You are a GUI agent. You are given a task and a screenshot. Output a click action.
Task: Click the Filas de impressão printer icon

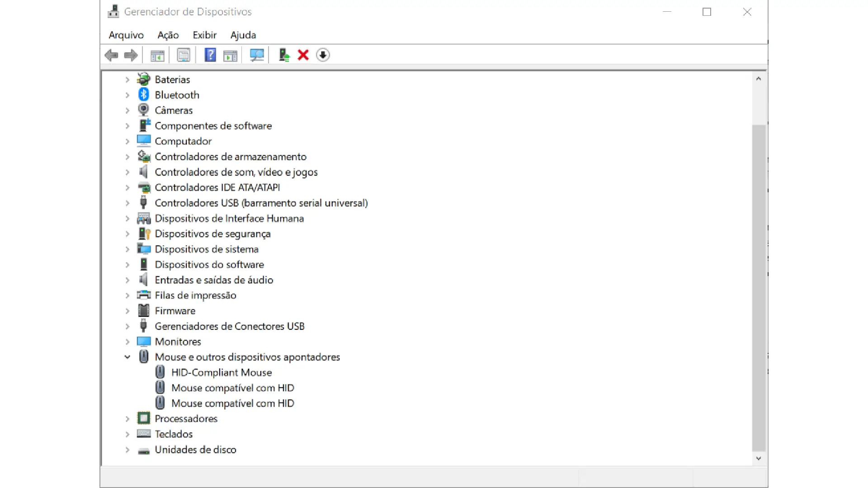144,295
